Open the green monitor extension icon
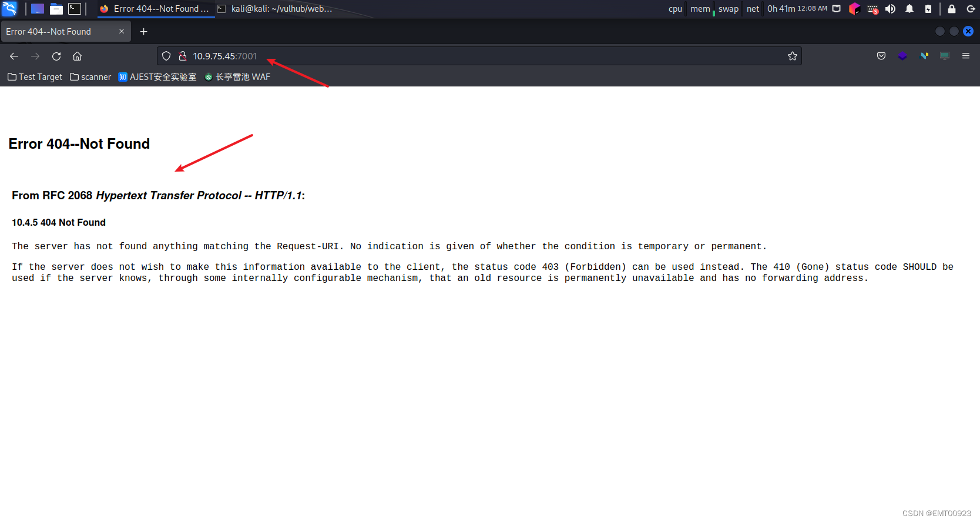This screenshot has height=522, width=980. tap(945, 56)
